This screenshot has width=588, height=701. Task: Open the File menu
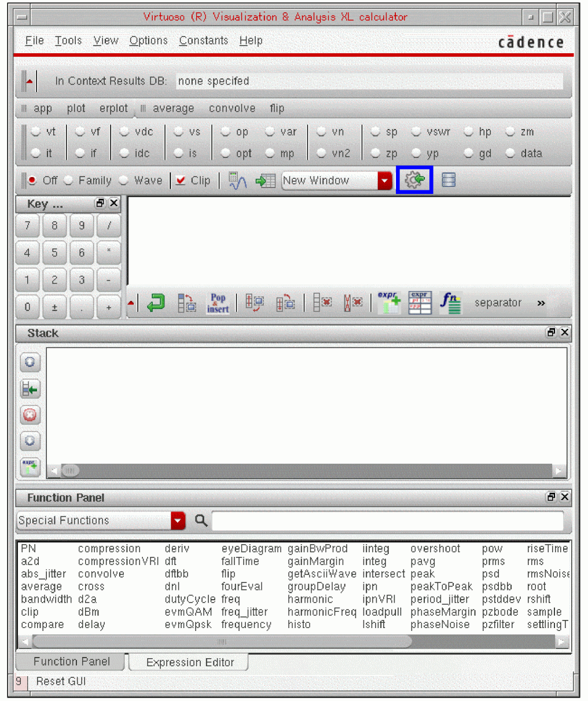35,41
